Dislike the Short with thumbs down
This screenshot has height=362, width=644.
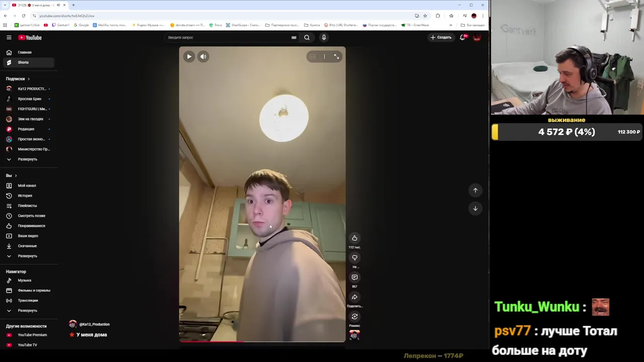pos(355,258)
